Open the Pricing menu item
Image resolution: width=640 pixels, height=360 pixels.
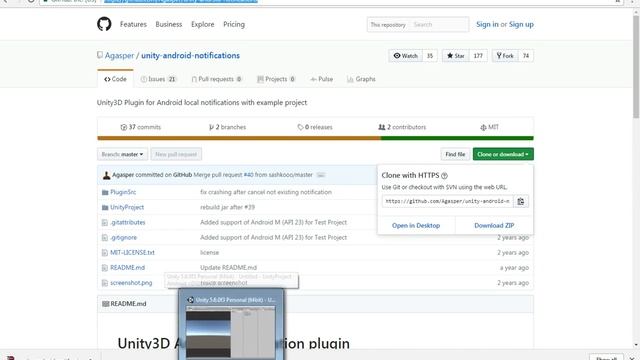pos(234,24)
